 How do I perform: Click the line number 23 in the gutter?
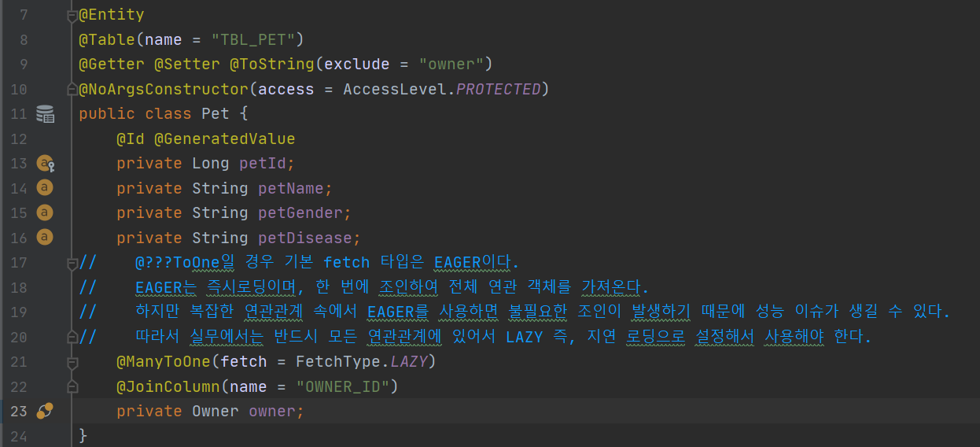point(19,411)
